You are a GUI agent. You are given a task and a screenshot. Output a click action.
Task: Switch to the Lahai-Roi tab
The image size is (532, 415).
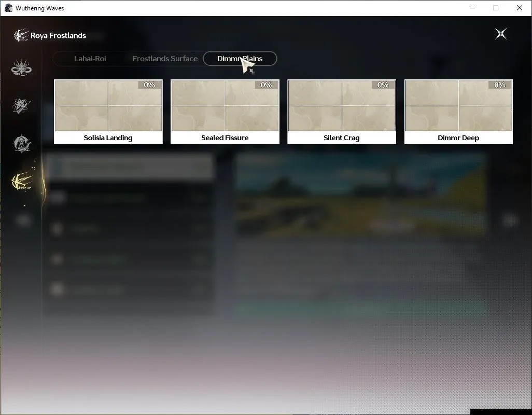[90, 59]
